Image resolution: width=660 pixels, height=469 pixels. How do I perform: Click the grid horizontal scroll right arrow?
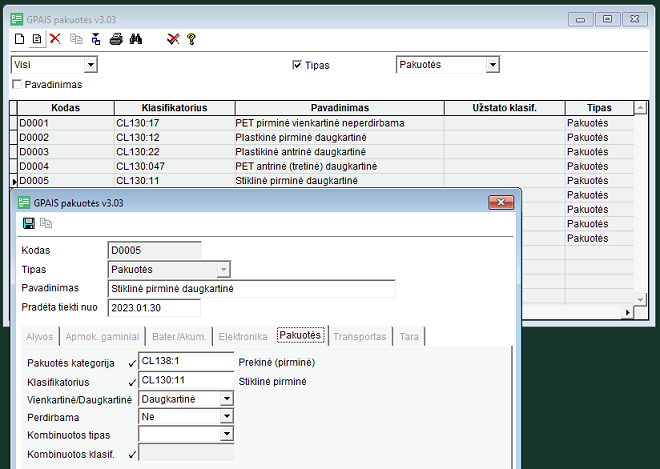628,312
